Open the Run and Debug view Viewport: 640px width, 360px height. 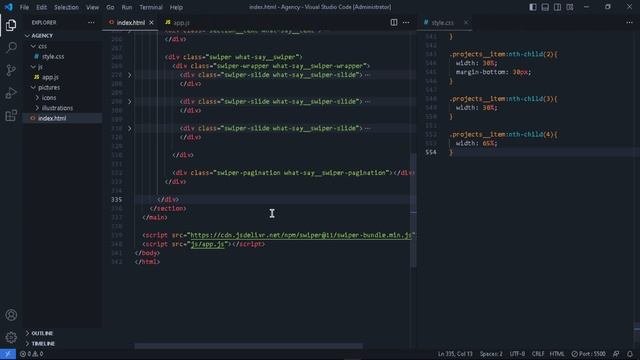coord(11,93)
